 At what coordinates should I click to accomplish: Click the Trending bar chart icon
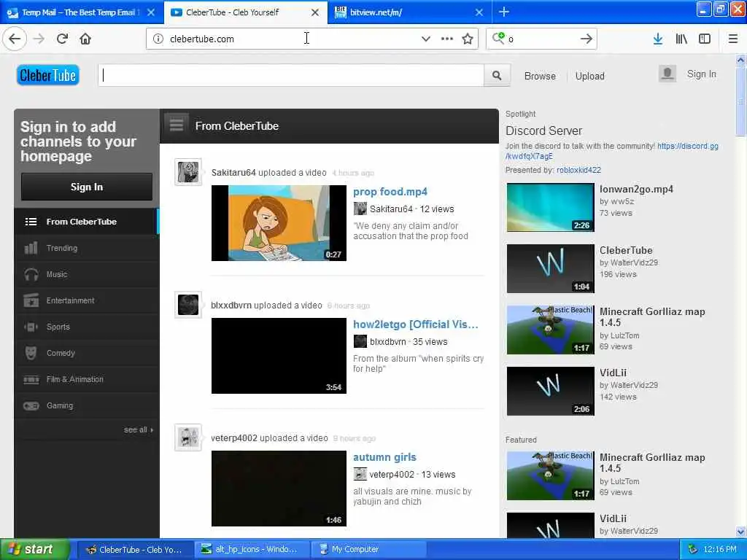31,248
